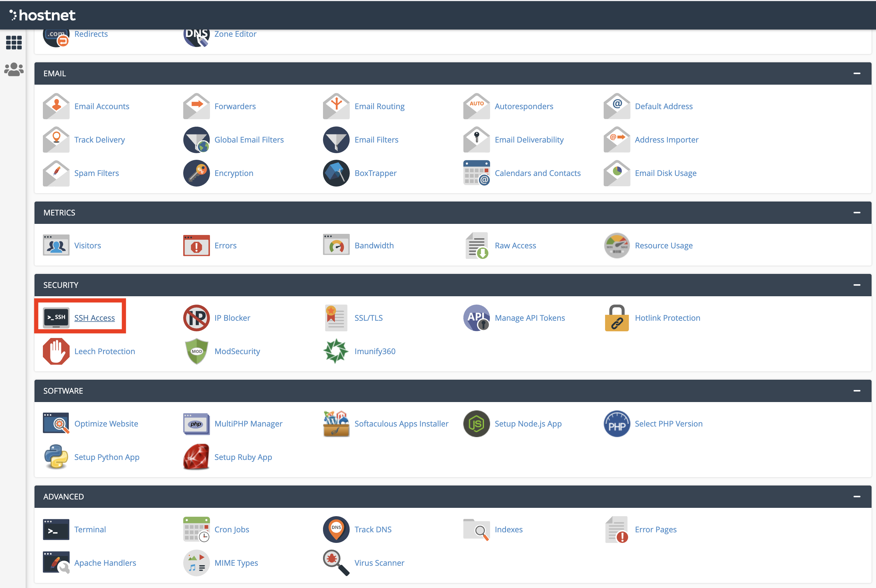Click the Select PHP Version icon
Viewport: 876px width, 588px height.
(x=616, y=424)
